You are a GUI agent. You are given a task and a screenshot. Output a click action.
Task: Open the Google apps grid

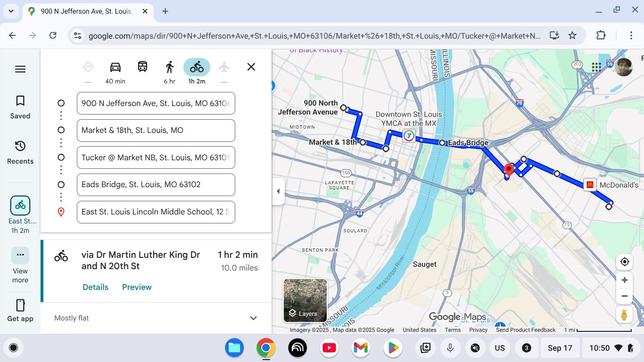click(596, 67)
